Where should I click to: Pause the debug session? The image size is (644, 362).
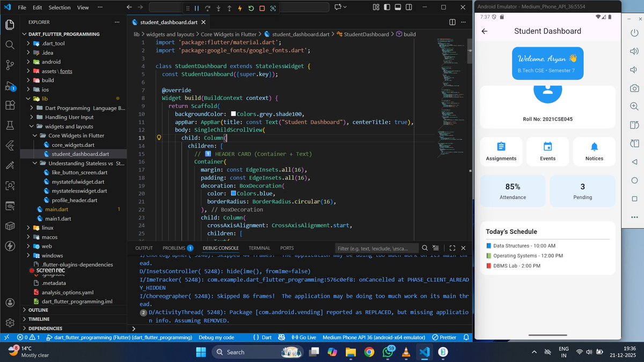(x=196, y=8)
